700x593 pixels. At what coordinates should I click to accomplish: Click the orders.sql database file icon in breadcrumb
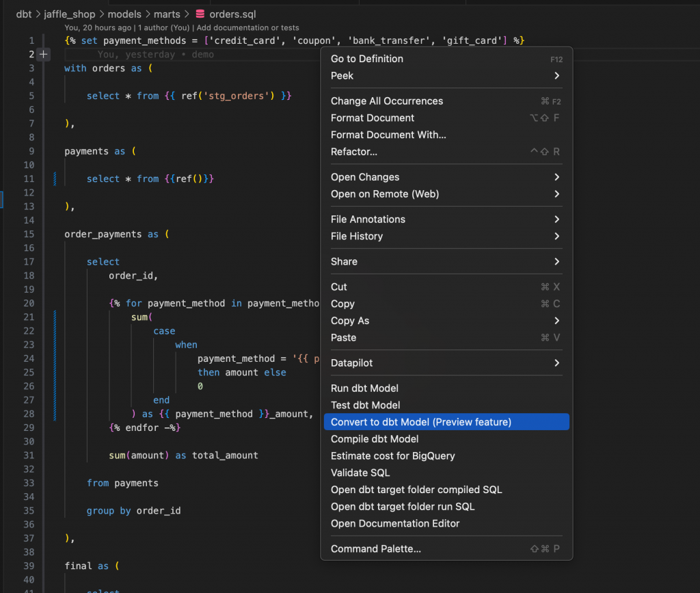point(200,14)
